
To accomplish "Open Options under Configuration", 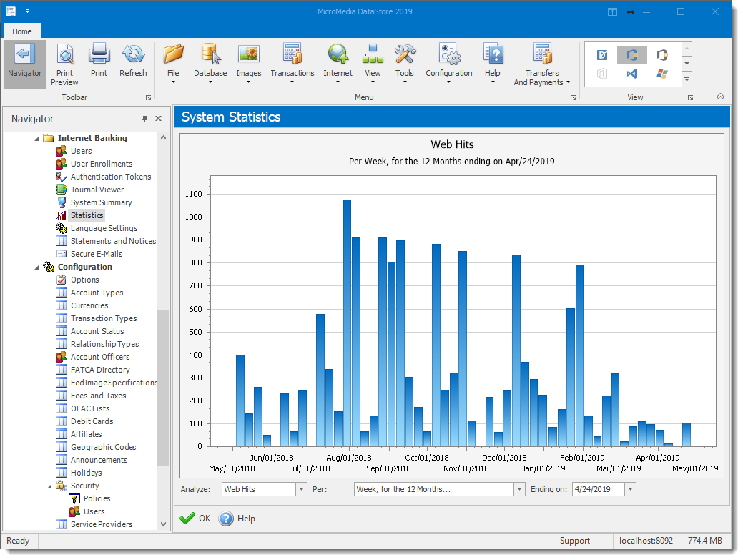I will coord(85,280).
